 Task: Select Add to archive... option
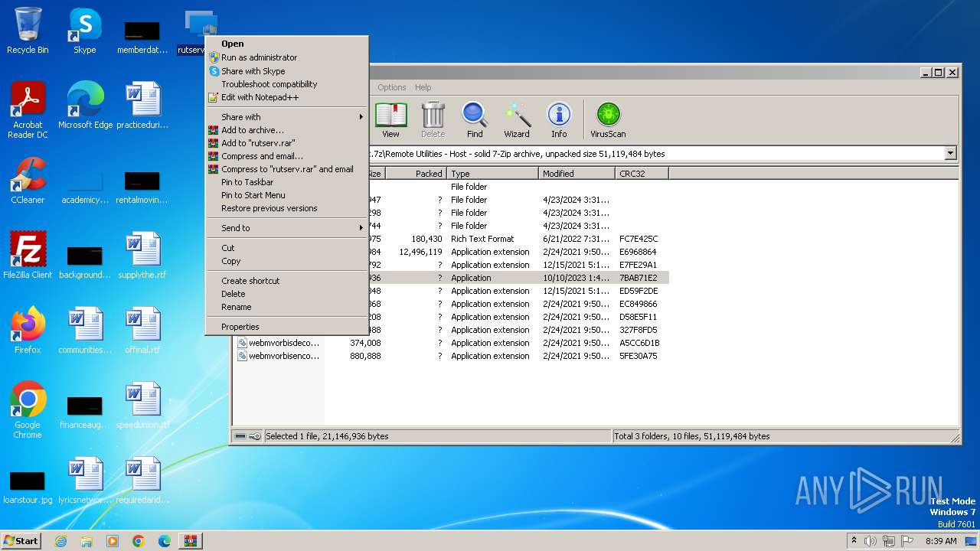pyautogui.click(x=287, y=130)
